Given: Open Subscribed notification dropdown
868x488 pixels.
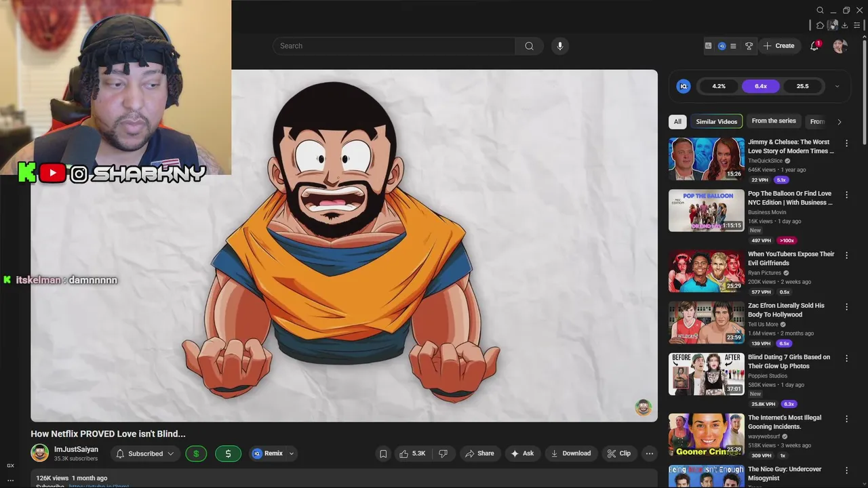Looking at the screenshot, I should [145, 453].
